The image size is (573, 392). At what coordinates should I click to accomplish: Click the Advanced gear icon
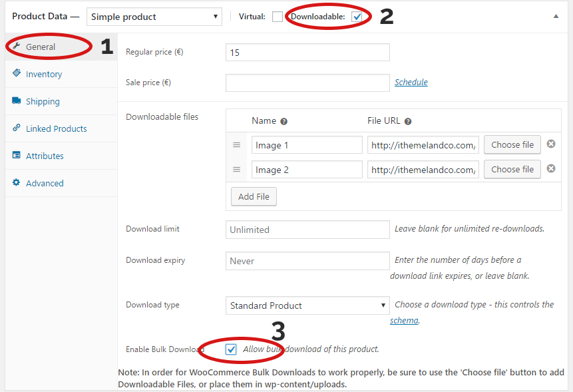(x=17, y=183)
